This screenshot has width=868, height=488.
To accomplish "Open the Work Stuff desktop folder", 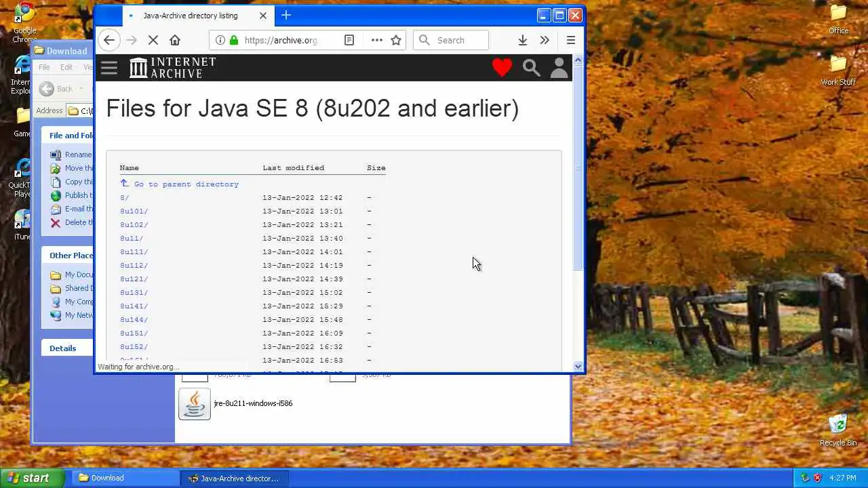I will click(x=839, y=70).
